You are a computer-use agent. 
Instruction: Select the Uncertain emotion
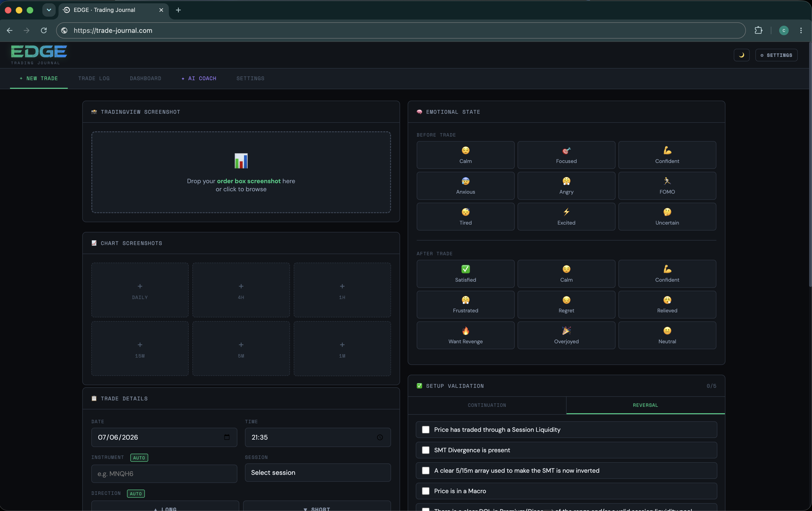pyautogui.click(x=667, y=216)
